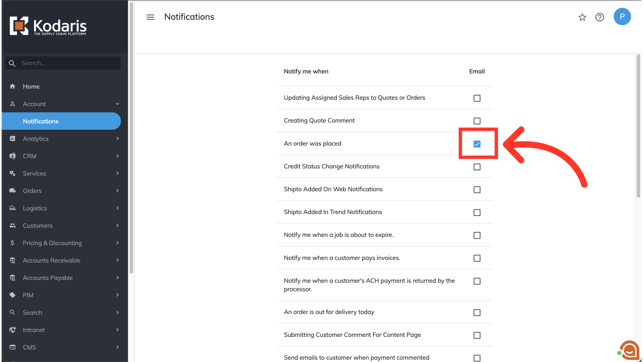The width and height of the screenshot is (644, 362).
Task: Favorite this page with star icon
Action: coord(582,17)
